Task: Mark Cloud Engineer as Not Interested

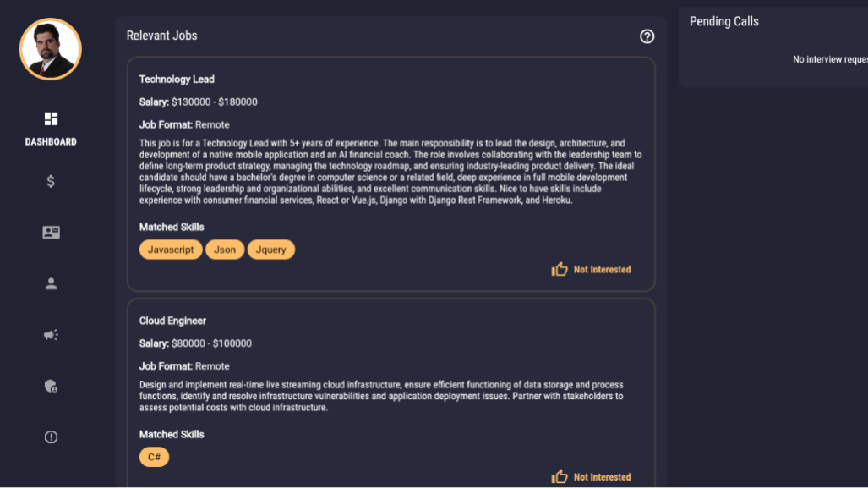Action: 602,477
